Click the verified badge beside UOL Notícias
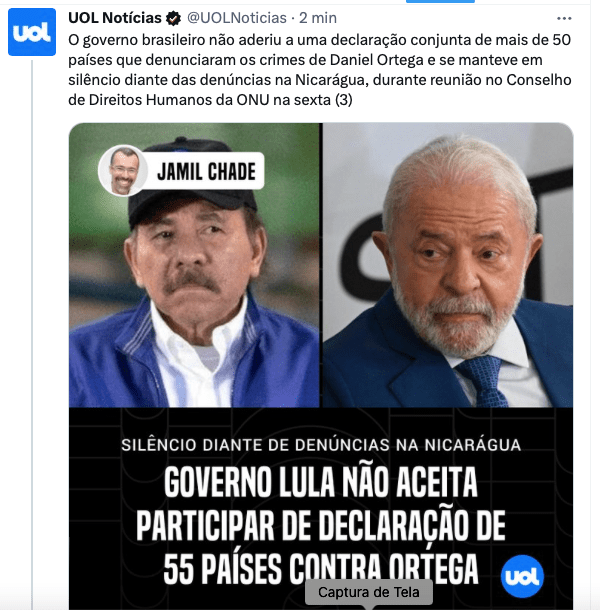Screen dimensions: 600x610 point(174,18)
